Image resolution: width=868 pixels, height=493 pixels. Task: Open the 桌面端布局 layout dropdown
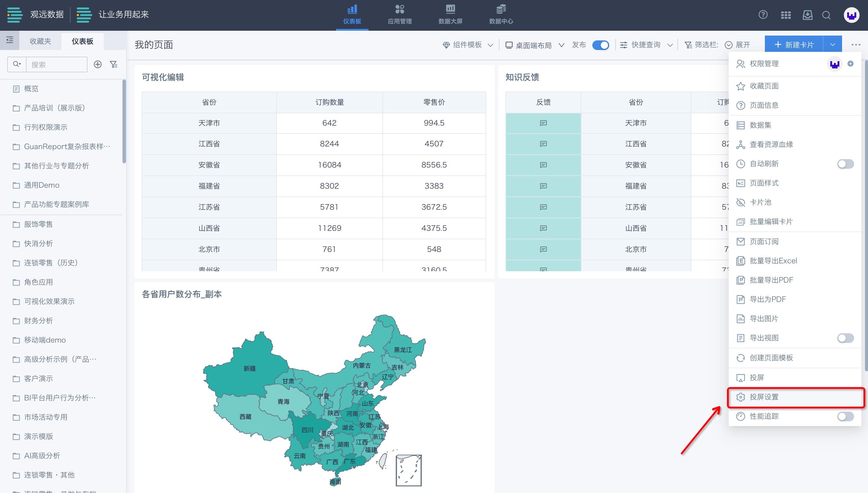[x=535, y=45]
